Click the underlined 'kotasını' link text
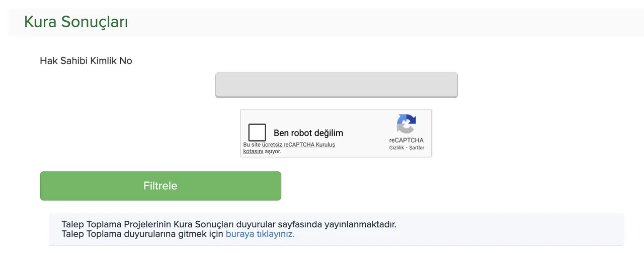This screenshot has height=253, width=644. 253,151
